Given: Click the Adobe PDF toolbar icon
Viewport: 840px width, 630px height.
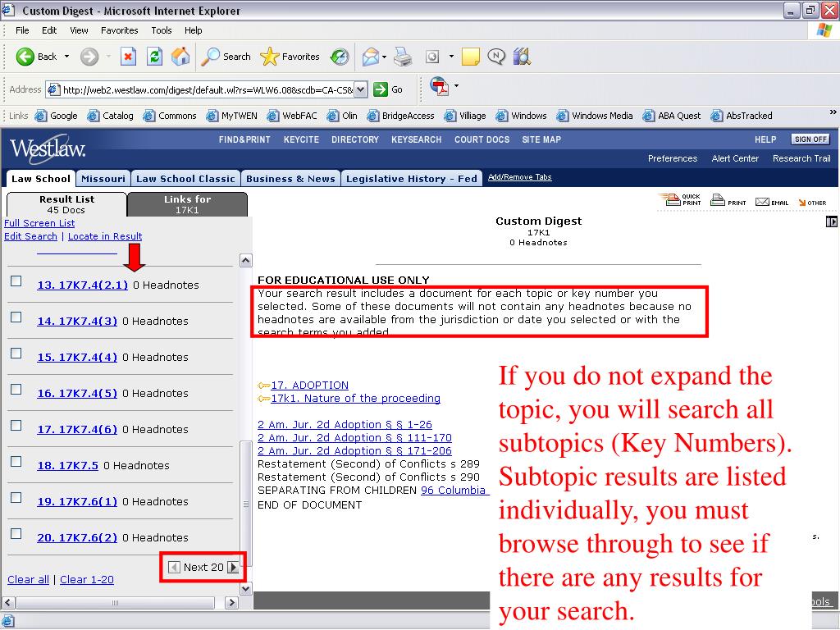Looking at the screenshot, I should tap(440, 85).
